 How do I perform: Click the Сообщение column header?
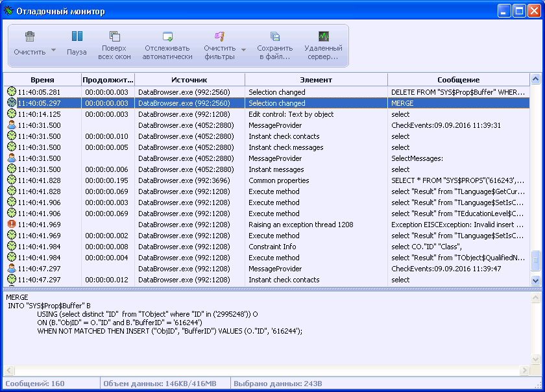(x=458, y=80)
